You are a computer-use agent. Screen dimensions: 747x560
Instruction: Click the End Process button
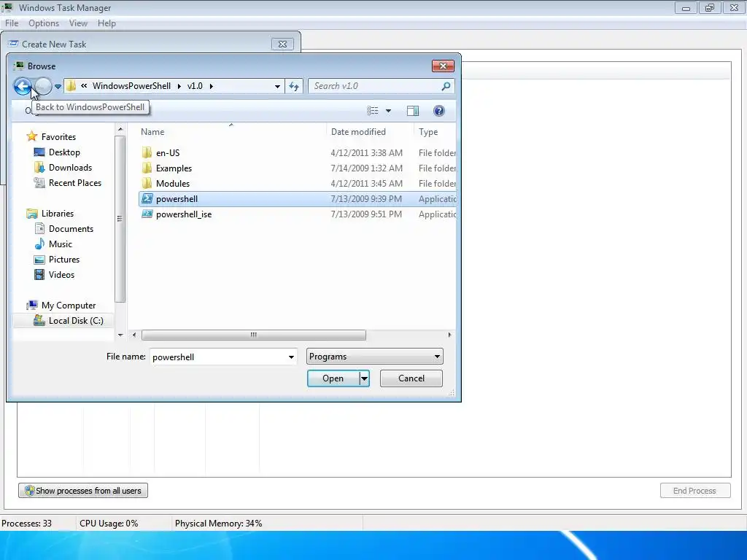click(695, 491)
